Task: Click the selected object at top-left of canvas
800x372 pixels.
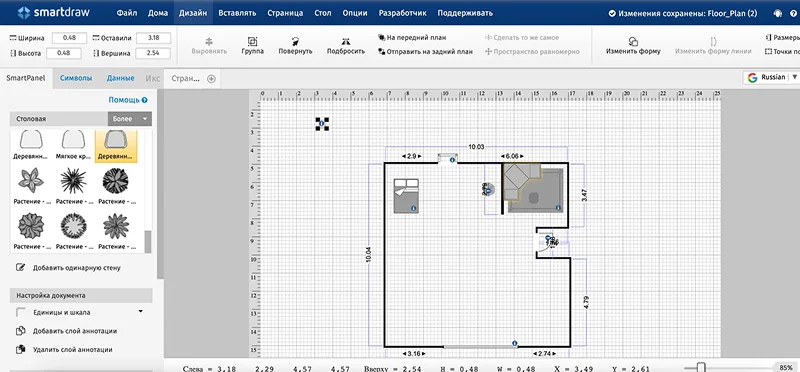Action: coord(322,123)
